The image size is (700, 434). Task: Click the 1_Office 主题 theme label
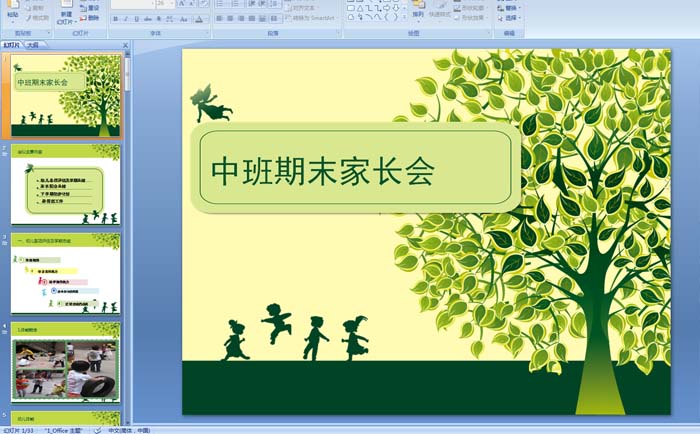(x=64, y=430)
